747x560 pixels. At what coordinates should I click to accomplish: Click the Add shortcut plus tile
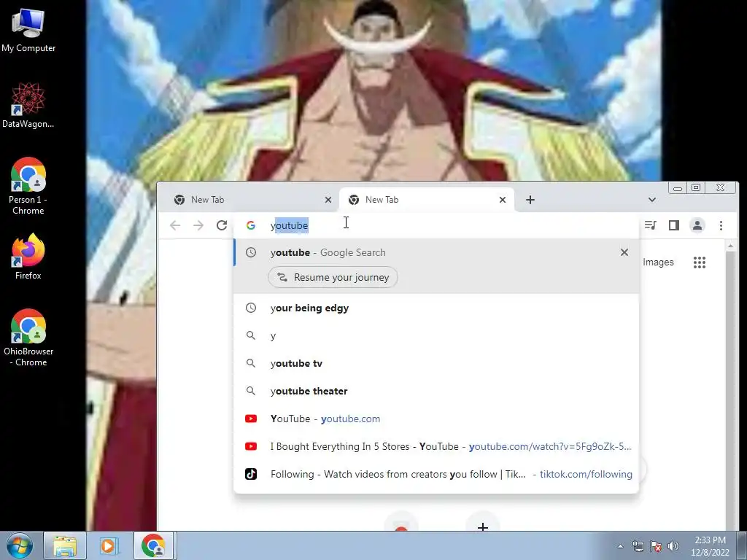pos(483,526)
